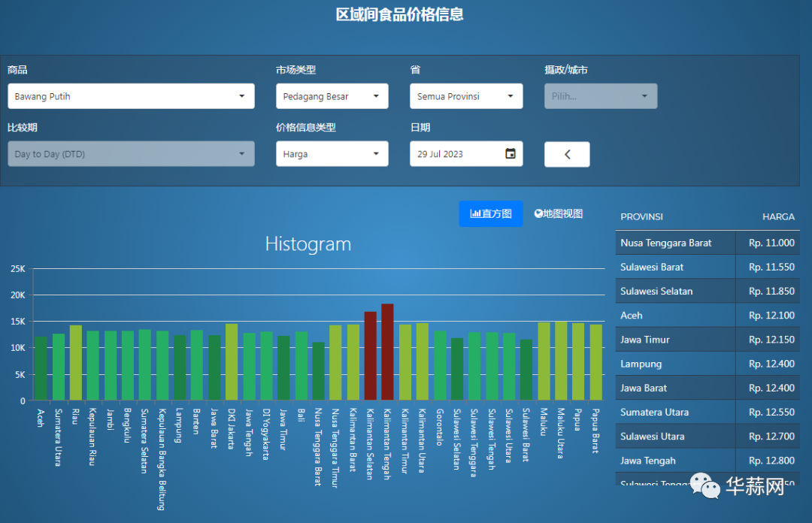The width and height of the screenshot is (812, 523).
Task: Open the disabled Pilih... city dropdown
Action: click(x=600, y=96)
